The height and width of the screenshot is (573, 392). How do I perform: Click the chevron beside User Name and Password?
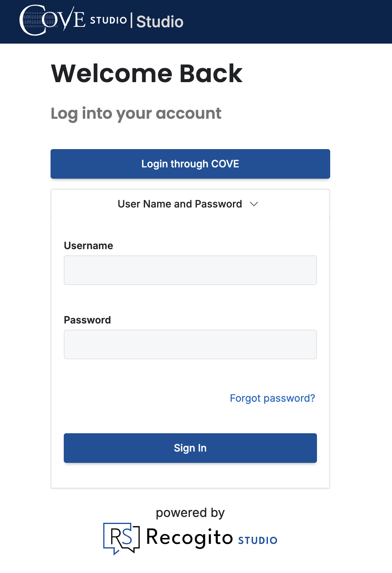(254, 204)
